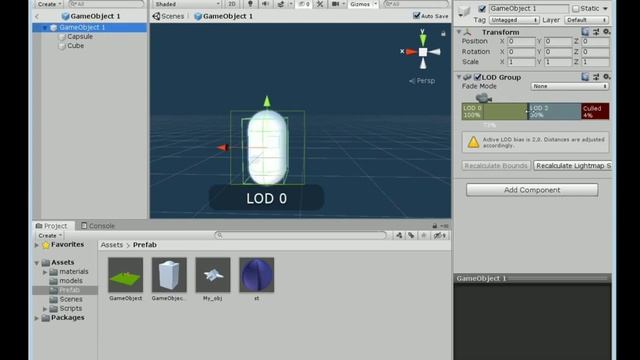Open hierarchy Create dropdown
This screenshot has height=360, width=640.
(49, 4)
